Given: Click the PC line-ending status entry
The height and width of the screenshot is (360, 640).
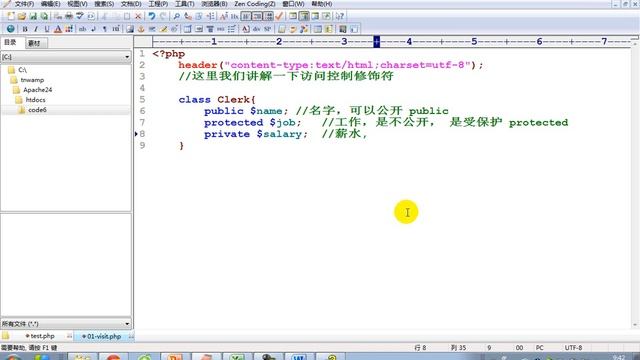Looking at the screenshot, I should [540, 348].
